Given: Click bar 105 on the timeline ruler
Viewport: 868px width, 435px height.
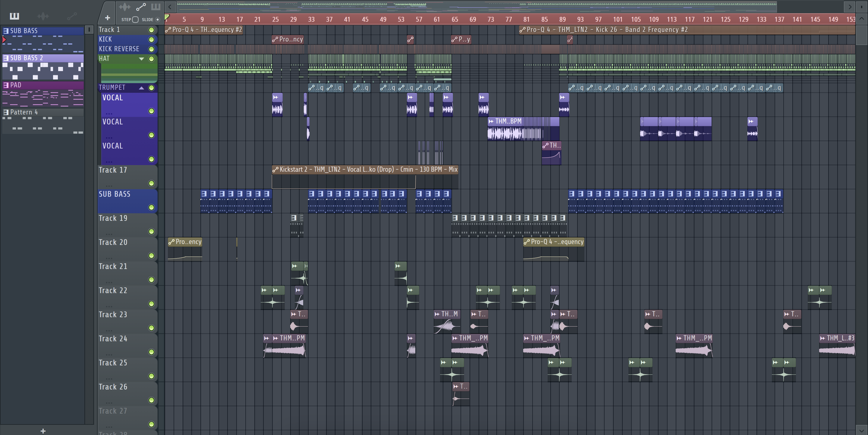Looking at the screenshot, I should 636,20.
